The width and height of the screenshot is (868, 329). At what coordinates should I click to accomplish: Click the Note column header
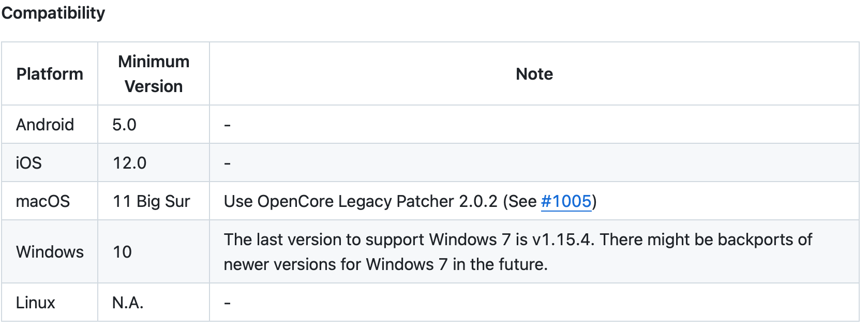tap(534, 74)
